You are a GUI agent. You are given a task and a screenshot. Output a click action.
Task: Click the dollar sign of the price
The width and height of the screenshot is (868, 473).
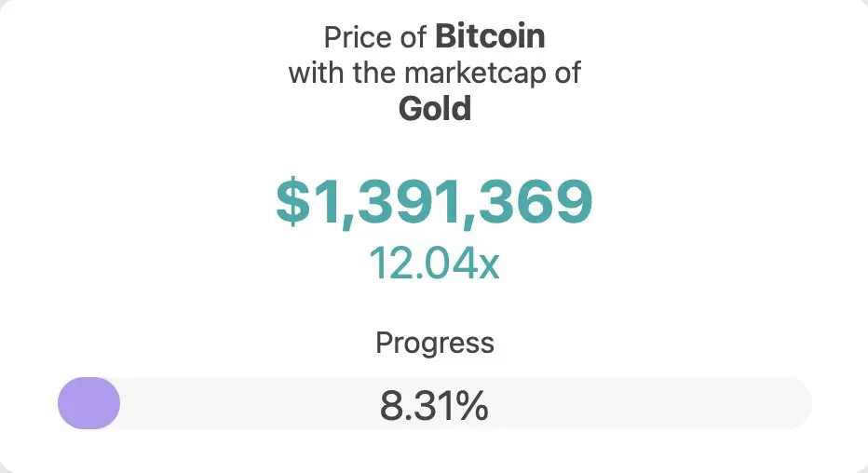pyautogui.click(x=292, y=203)
